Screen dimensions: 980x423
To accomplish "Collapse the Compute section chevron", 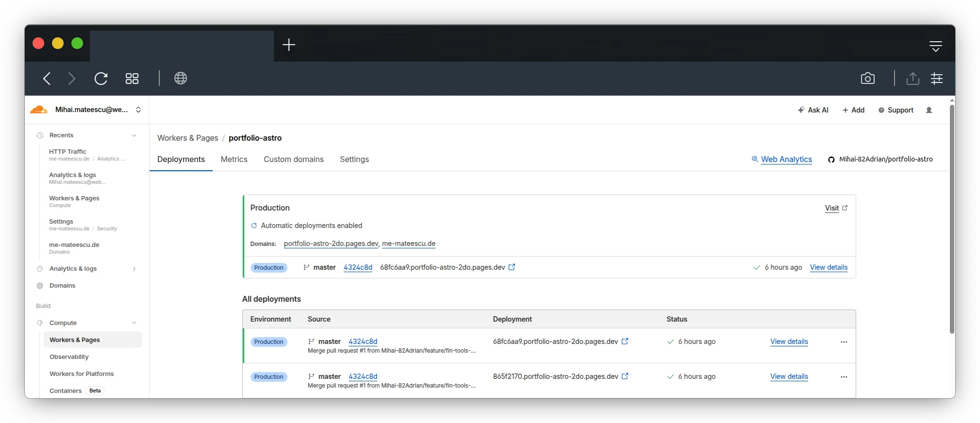I will (x=134, y=323).
